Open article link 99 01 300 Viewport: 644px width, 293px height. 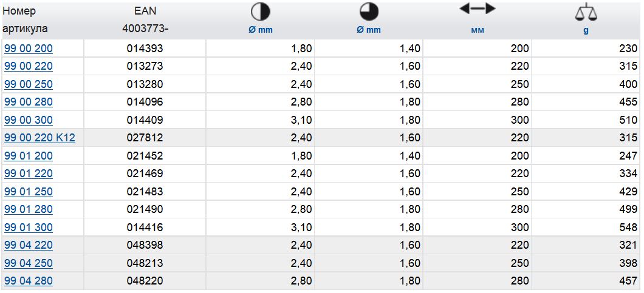[x=29, y=227]
